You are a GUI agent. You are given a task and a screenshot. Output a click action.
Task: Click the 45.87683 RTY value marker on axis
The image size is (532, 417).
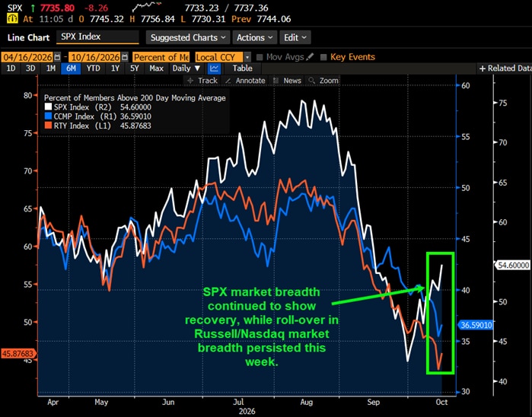18,354
